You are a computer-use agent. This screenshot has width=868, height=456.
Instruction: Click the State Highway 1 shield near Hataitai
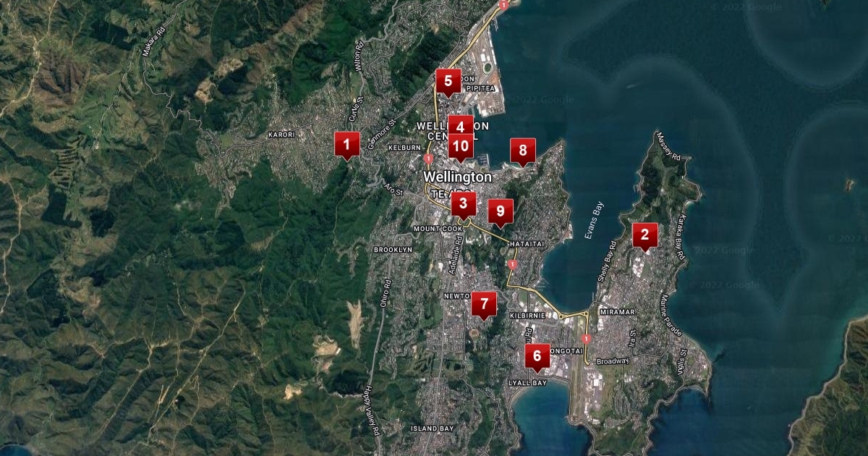[513, 264]
